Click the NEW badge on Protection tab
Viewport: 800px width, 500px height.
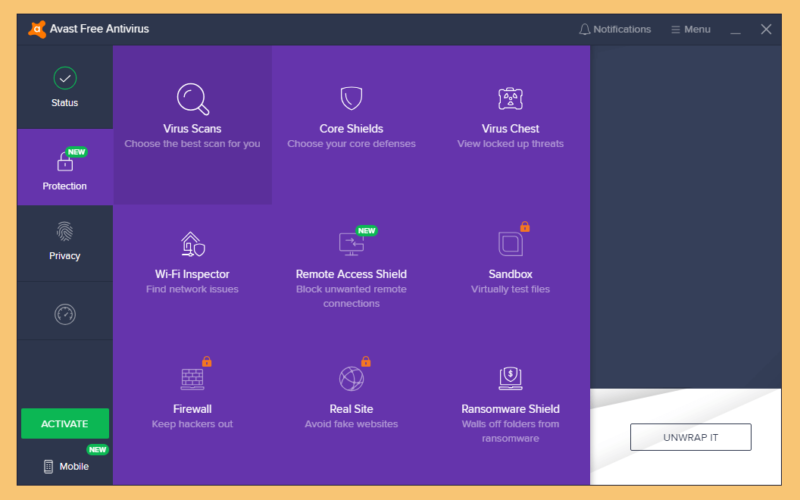tap(77, 152)
